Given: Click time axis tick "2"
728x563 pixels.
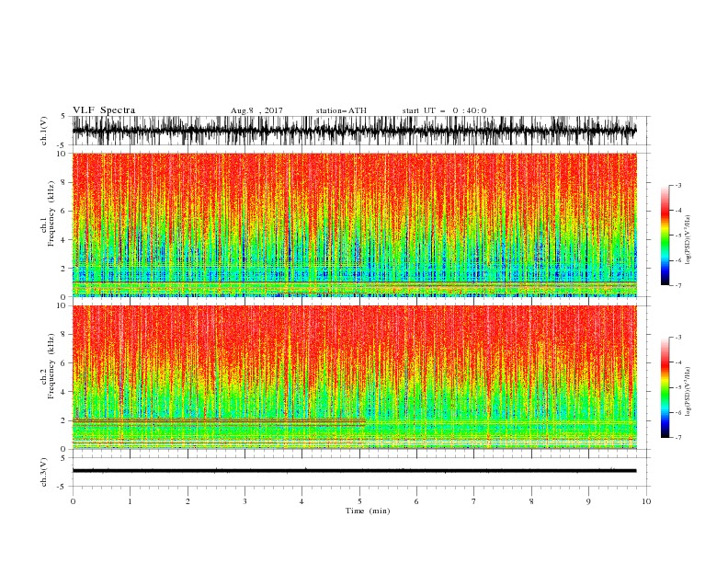Looking at the screenshot, I should click(188, 501).
